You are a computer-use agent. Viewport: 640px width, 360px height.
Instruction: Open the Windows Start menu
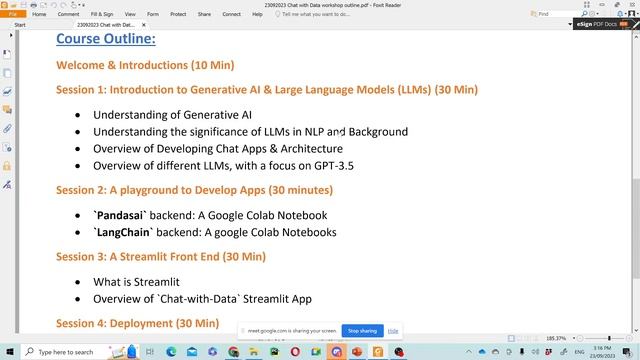tap(10, 351)
